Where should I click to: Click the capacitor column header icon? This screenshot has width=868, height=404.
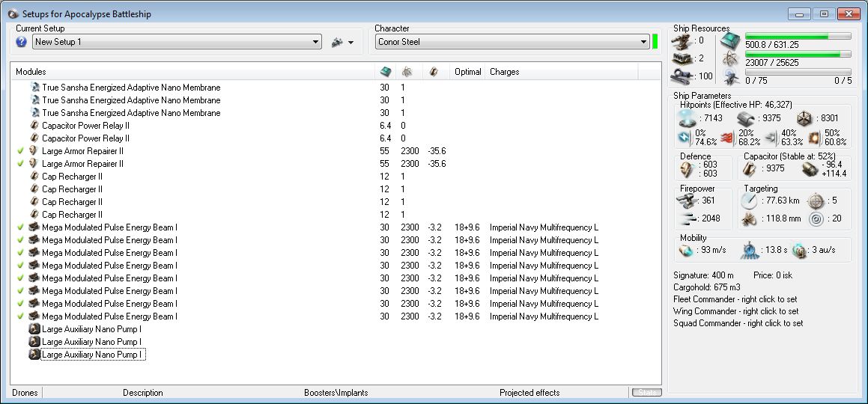click(434, 72)
